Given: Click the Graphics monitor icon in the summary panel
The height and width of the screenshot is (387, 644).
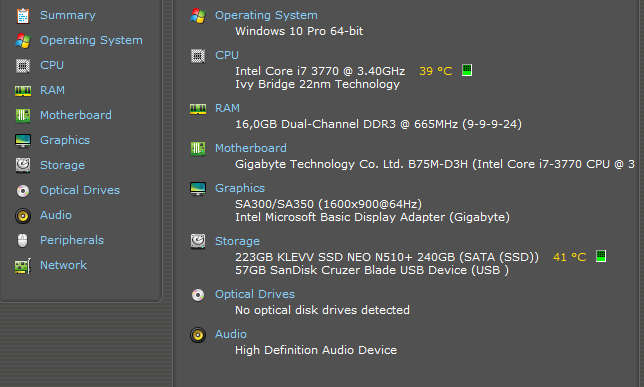Looking at the screenshot, I should point(198,189).
